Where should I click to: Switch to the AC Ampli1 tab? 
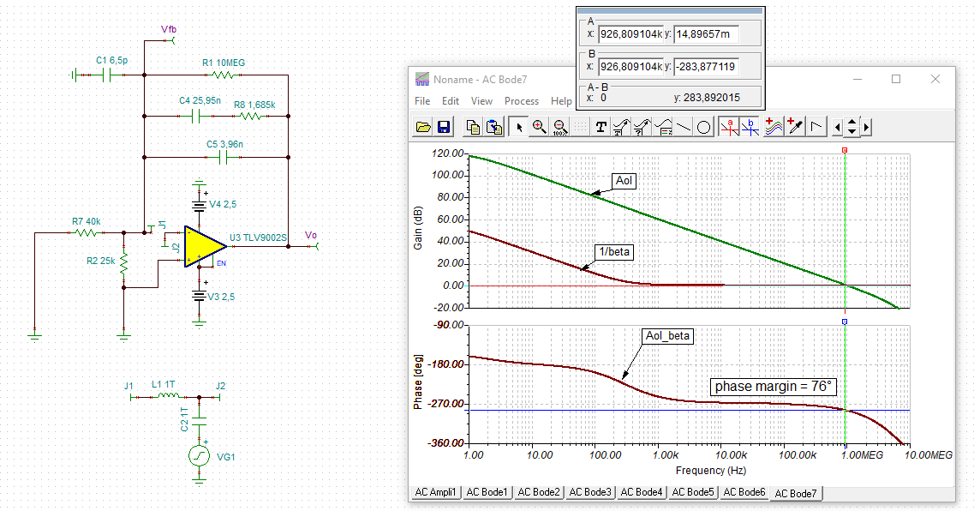point(436,492)
